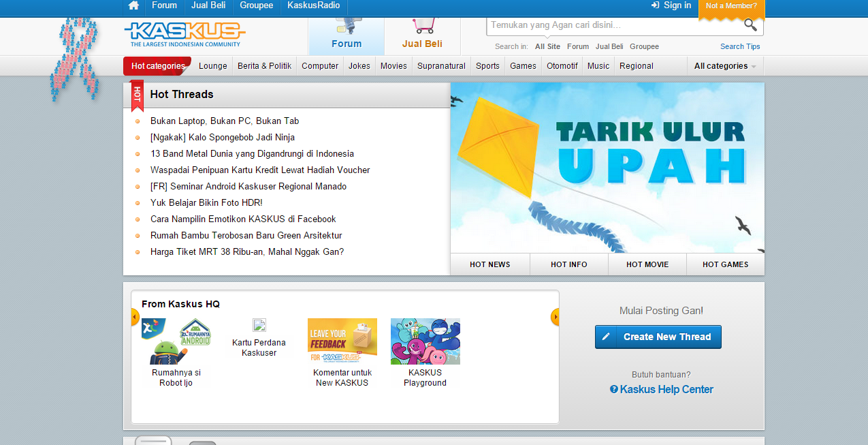The width and height of the screenshot is (868, 445).
Task: Open the Not a Member banner
Action: click(731, 8)
